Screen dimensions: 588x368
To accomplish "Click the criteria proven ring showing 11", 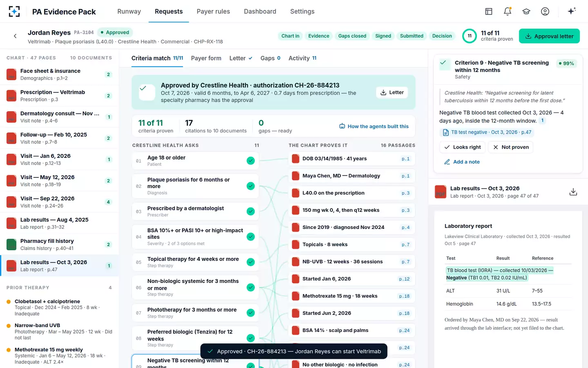I will coord(470,36).
